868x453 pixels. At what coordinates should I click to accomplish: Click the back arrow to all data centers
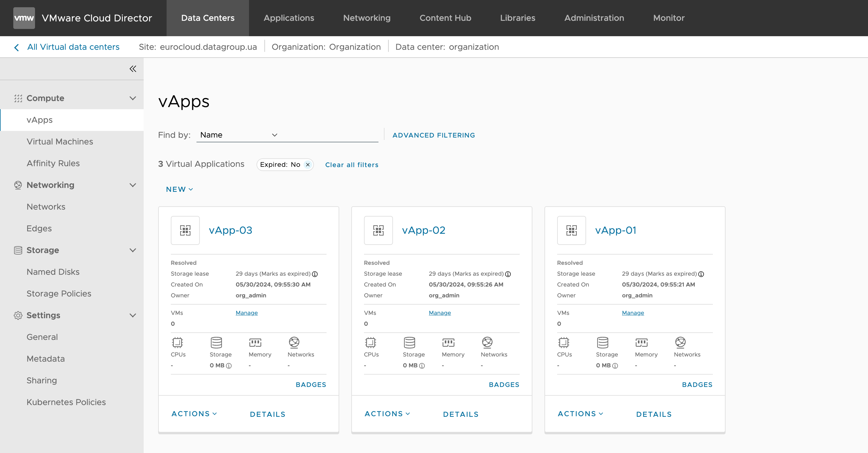(x=17, y=47)
